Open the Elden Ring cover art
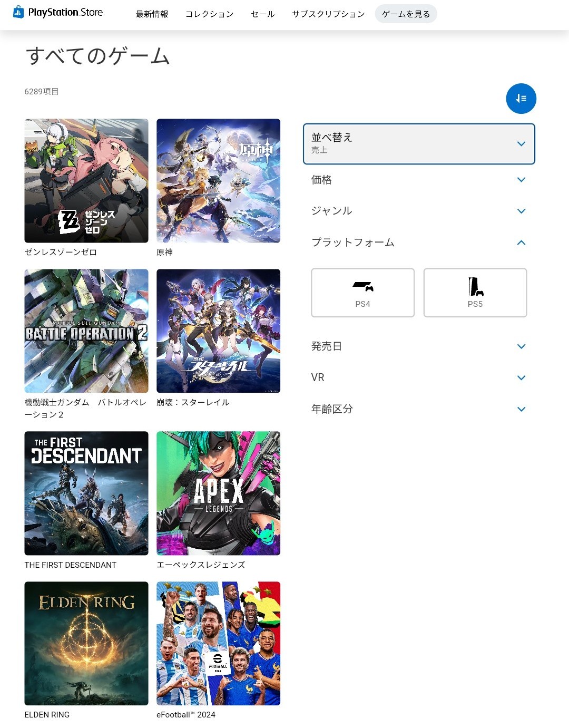The width and height of the screenshot is (569, 728). click(86, 644)
